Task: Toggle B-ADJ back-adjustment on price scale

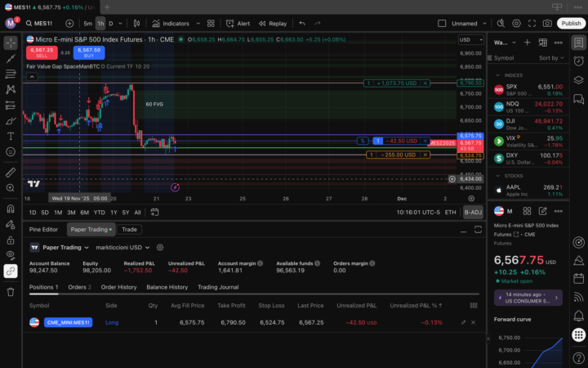Action: pyautogui.click(x=473, y=213)
